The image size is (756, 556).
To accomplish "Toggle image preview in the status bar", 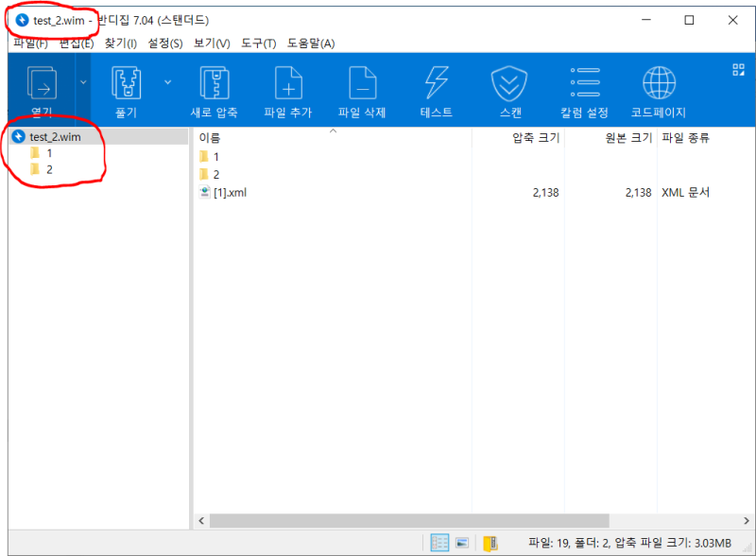I will (461, 542).
